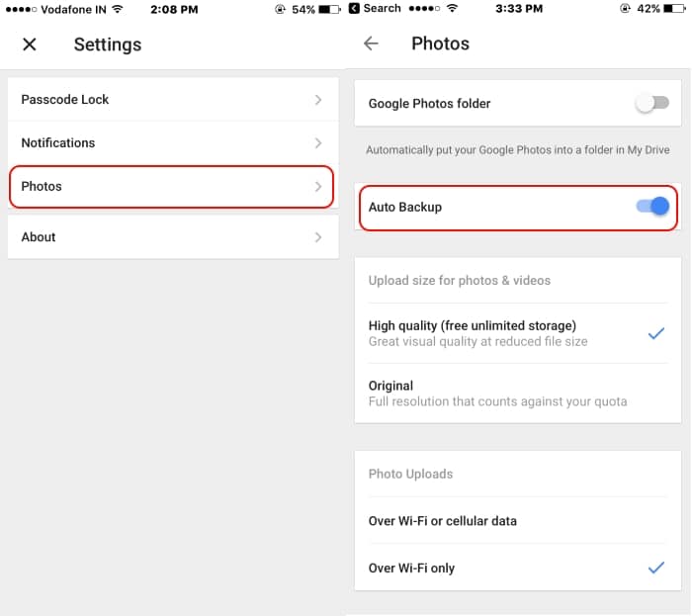
Task: Tap the left battery status icon
Action: [x=329, y=9]
